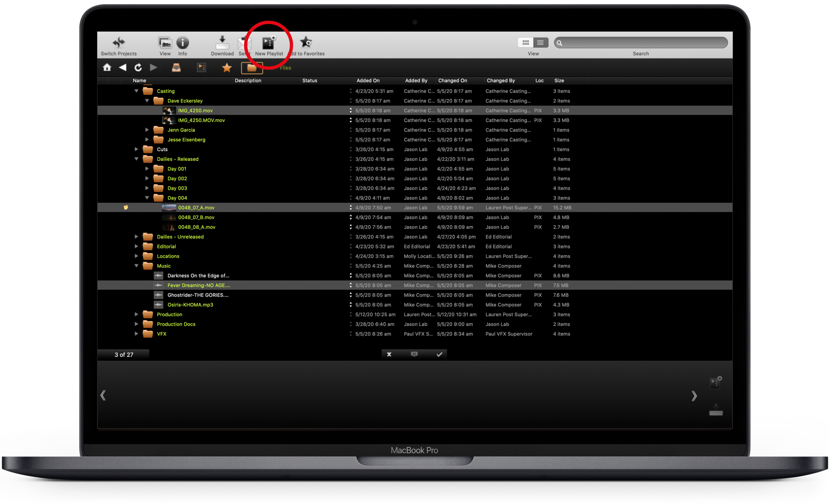
Task: Expand the Day 002 folder
Action: click(x=147, y=179)
